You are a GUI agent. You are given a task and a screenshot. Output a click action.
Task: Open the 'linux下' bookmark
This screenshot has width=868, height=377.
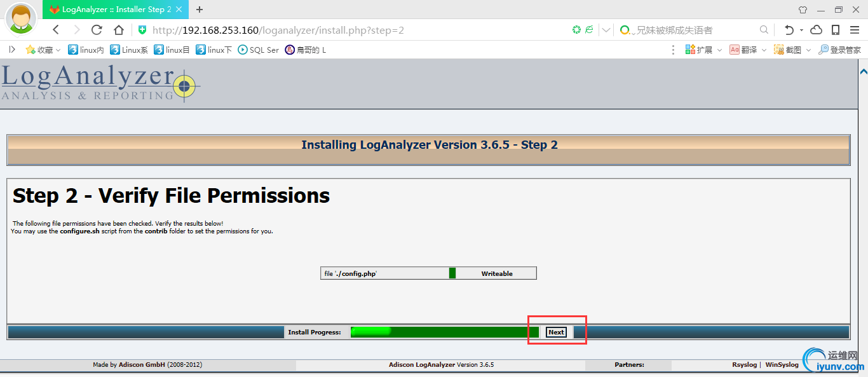tap(214, 50)
